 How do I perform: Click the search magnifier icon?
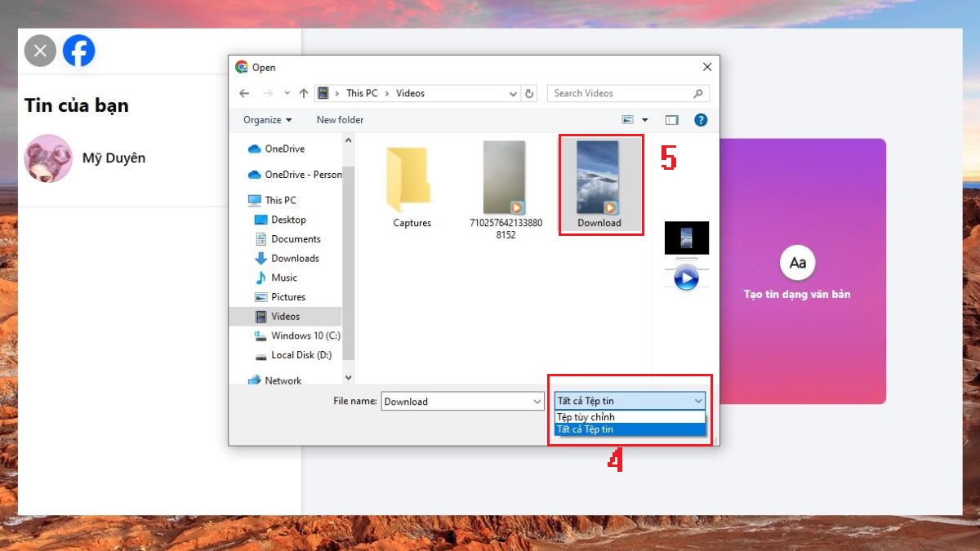click(697, 93)
